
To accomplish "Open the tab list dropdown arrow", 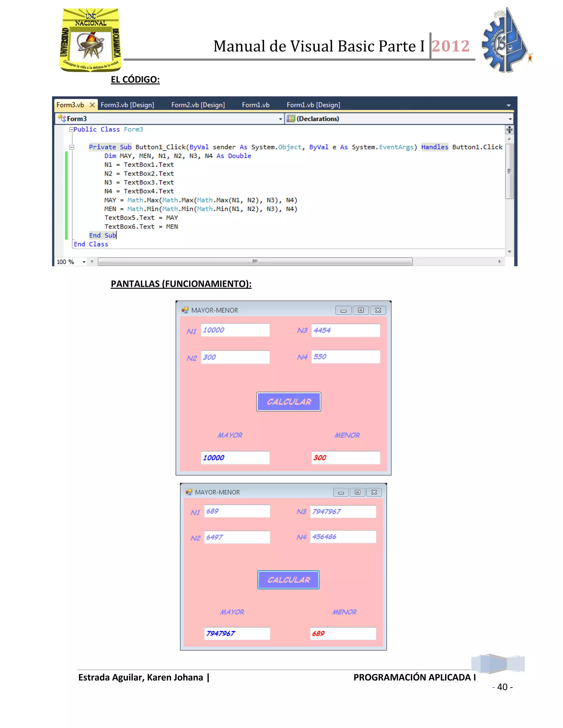I will pyautogui.click(x=509, y=105).
